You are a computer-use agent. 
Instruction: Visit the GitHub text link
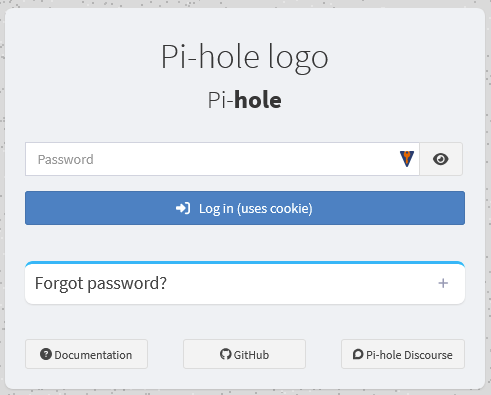coord(251,355)
